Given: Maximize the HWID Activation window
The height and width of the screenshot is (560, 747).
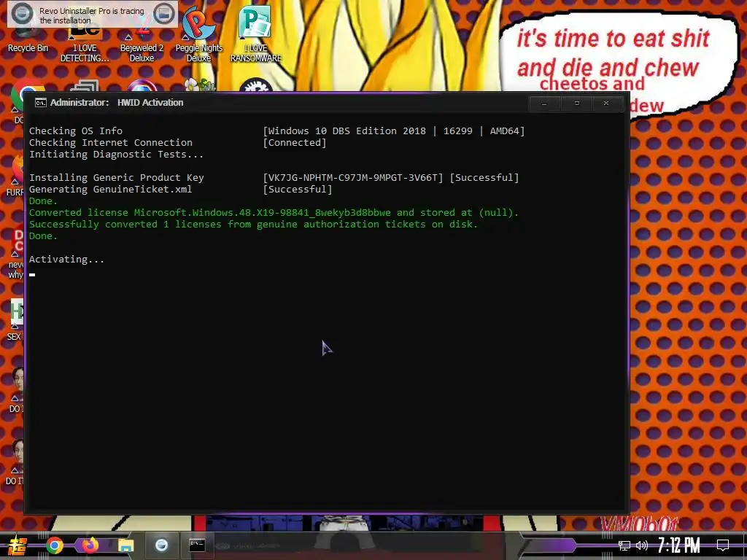Looking at the screenshot, I should [576, 104].
